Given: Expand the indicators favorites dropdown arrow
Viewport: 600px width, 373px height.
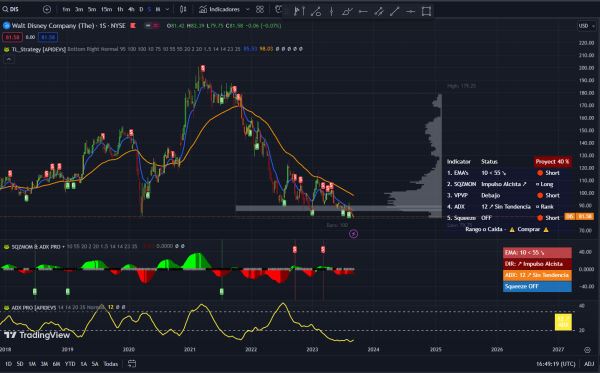Looking at the screenshot, I should (248, 9).
